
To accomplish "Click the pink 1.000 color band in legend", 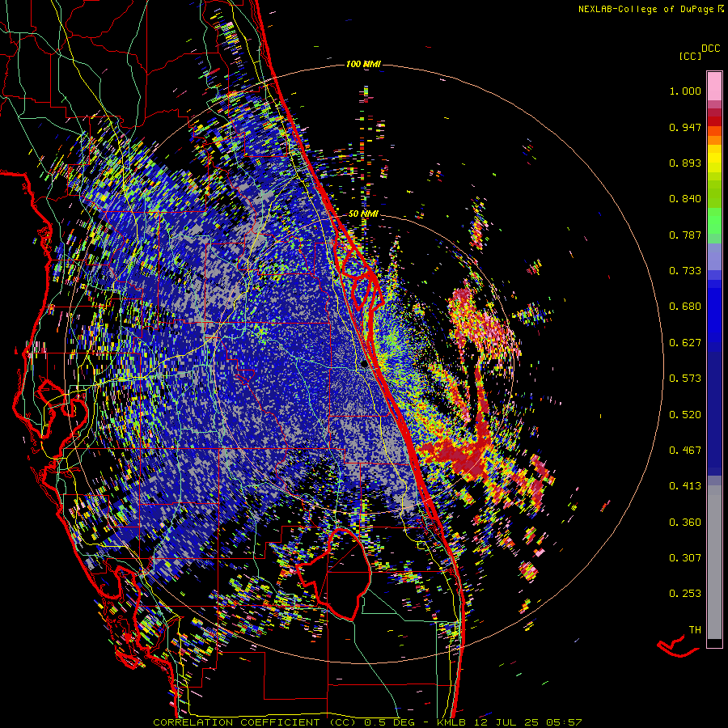I will (x=714, y=87).
